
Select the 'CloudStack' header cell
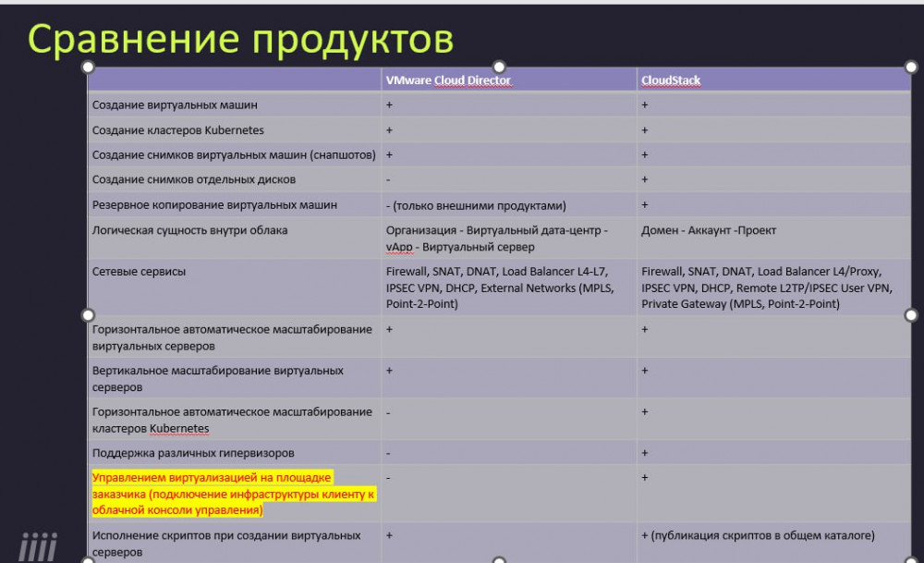pyautogui.click(x=773, y=80)
